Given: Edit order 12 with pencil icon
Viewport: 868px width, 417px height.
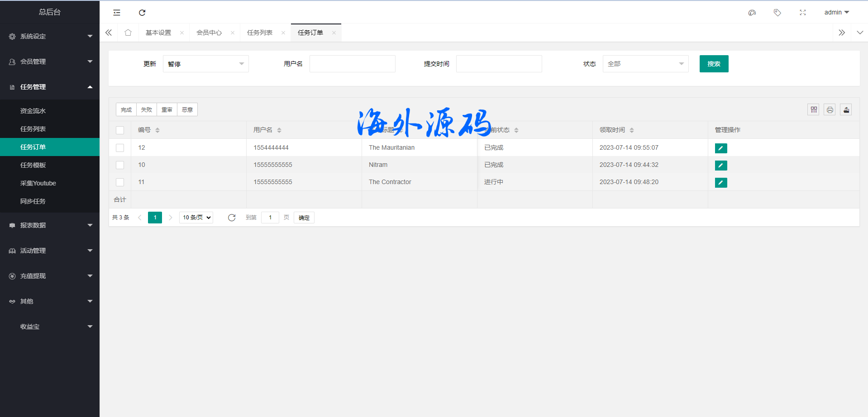Looking at the screenshot, I should 721,148.
